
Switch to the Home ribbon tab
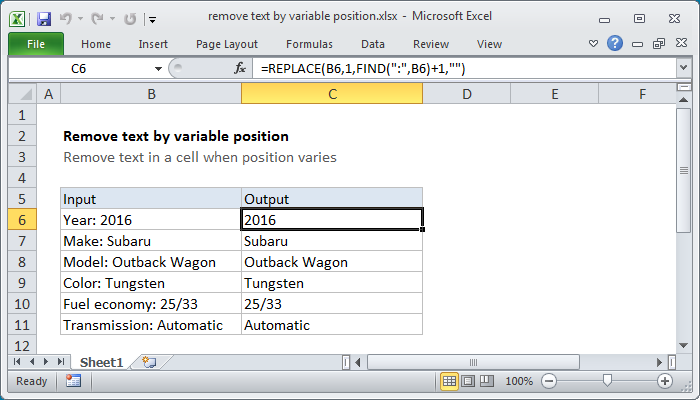point(96,44)
